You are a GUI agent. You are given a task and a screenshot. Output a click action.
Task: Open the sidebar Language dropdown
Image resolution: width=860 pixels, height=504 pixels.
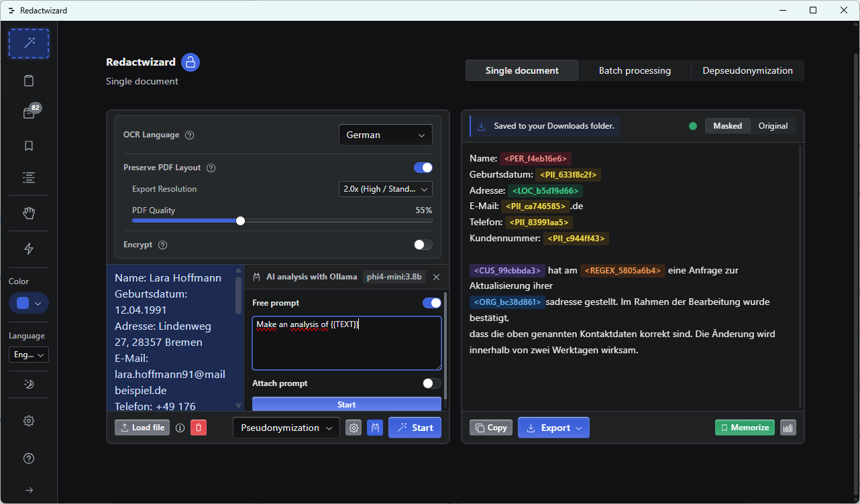(29, 355)
